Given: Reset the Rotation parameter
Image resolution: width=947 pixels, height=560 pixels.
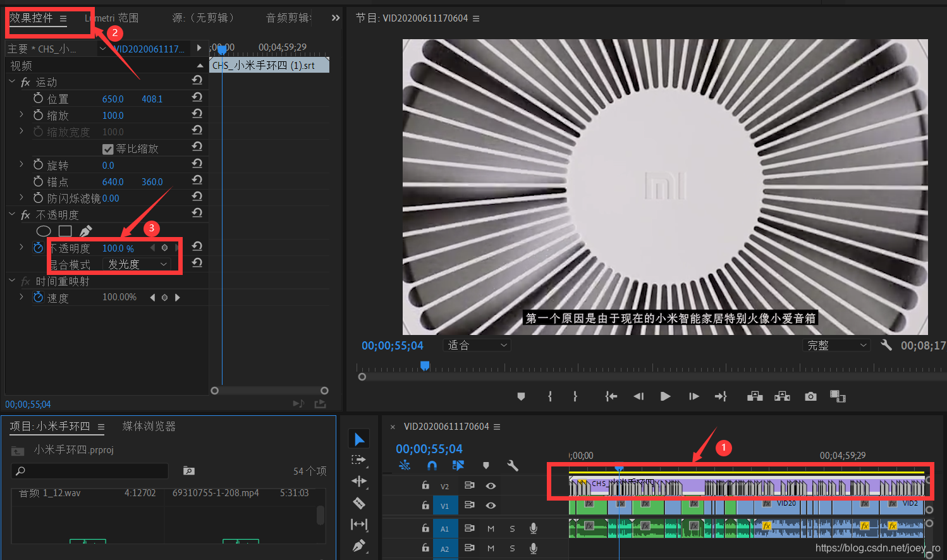Looking at the screenshot, I should [x=197, y=164].
